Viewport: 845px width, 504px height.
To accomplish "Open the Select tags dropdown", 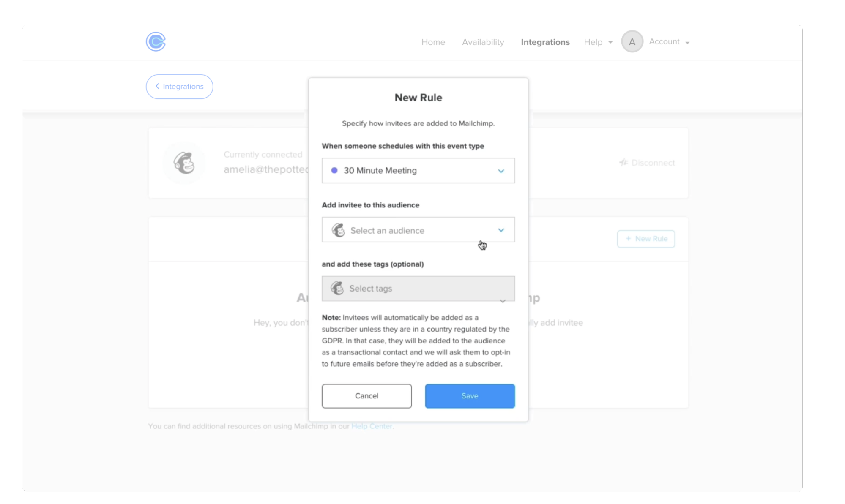I will 418,289.
